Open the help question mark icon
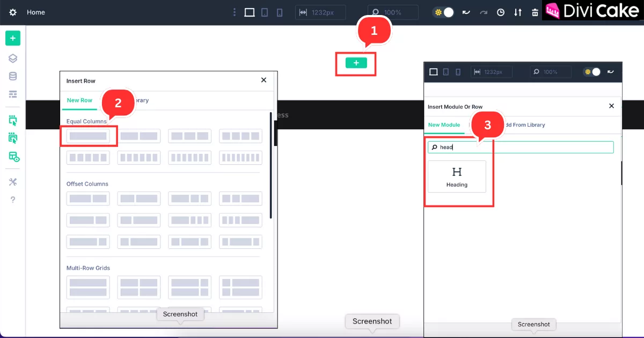This screenshot has height=338, width=644. pyautogui.click(x=13, y=200)
